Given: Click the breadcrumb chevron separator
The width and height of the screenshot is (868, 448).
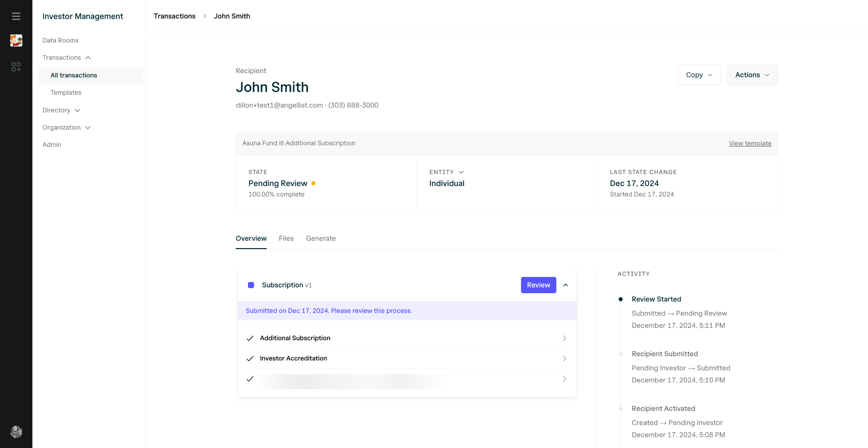Looking at the screenshot, I should click(205, 16).
